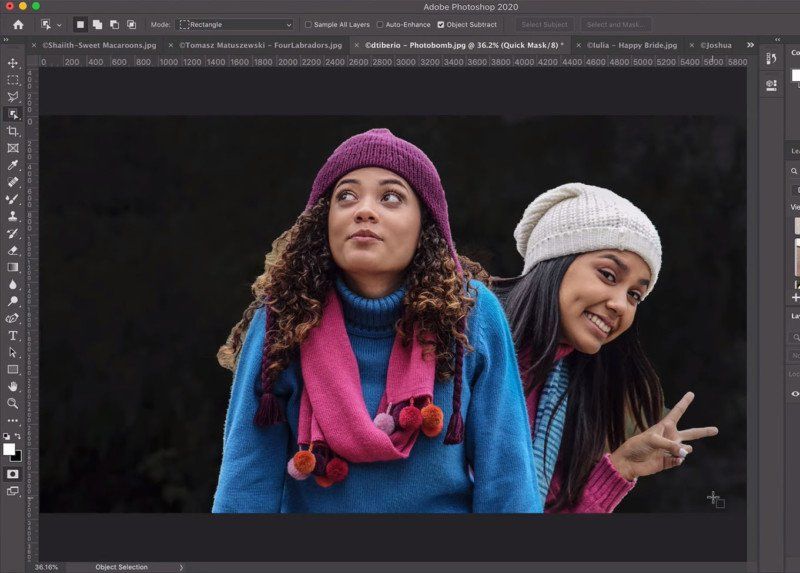Viewport: 800px width, 573px height.
Task: Select the Dodge tool
Action: 13,301
